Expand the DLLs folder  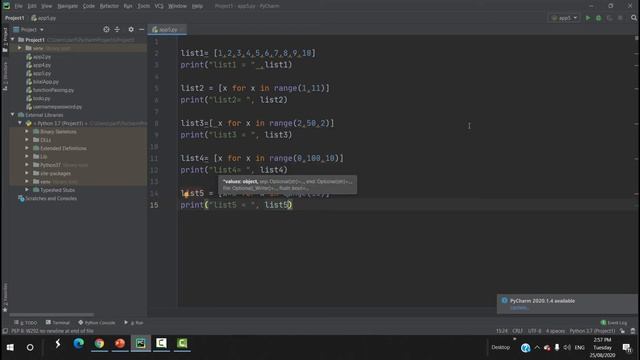click(x=27, y=140)
